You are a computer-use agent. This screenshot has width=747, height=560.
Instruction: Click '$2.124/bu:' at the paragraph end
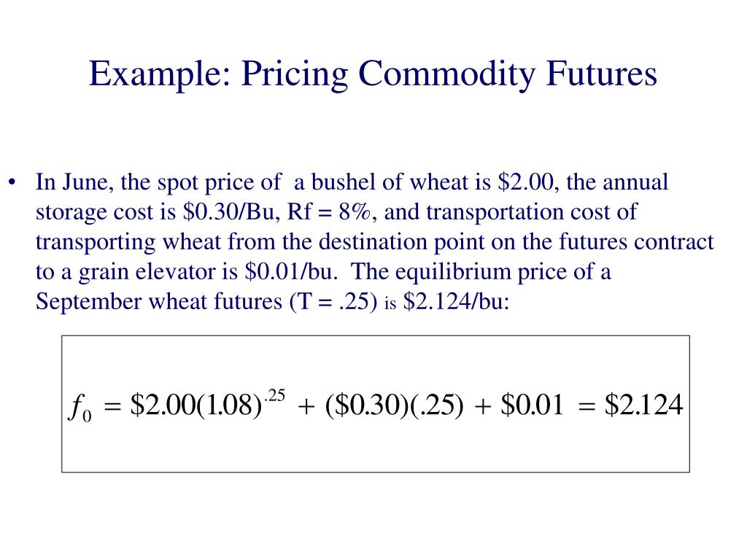point(456,302)
